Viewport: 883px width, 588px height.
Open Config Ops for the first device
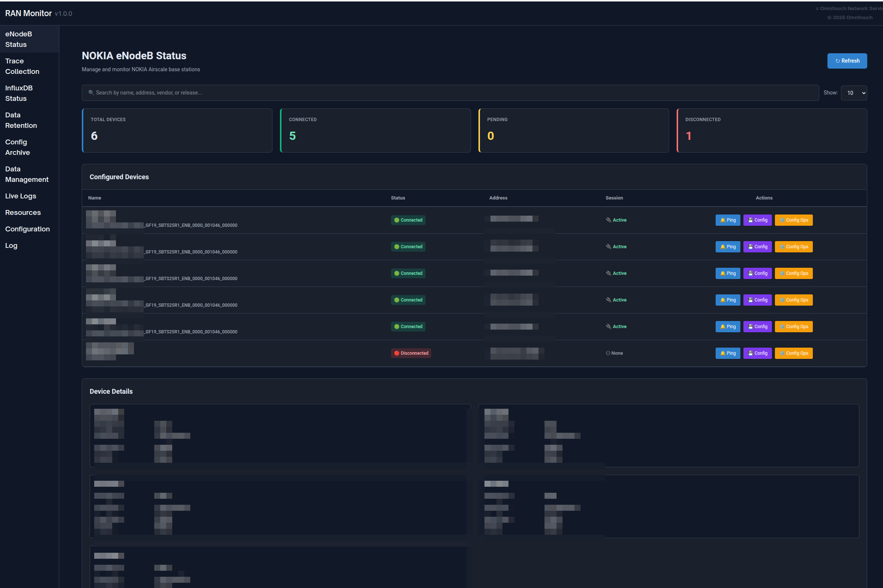point(793,220)
